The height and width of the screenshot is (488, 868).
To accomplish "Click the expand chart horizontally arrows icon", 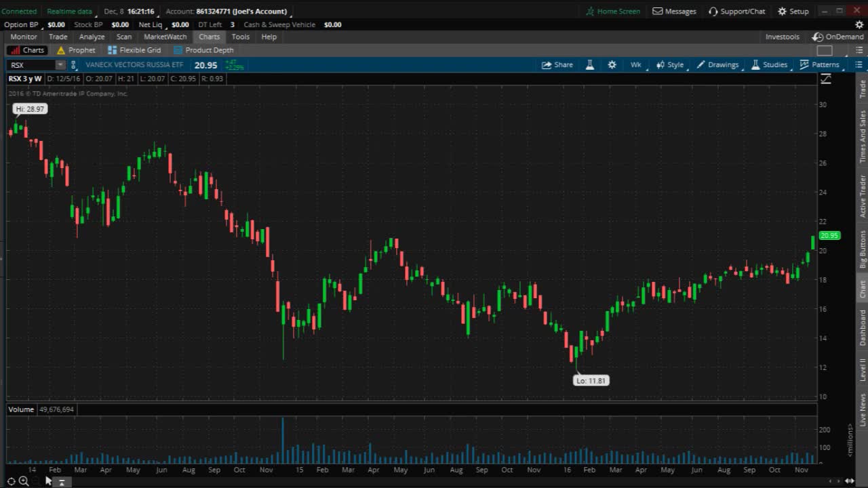I will 849,481.
